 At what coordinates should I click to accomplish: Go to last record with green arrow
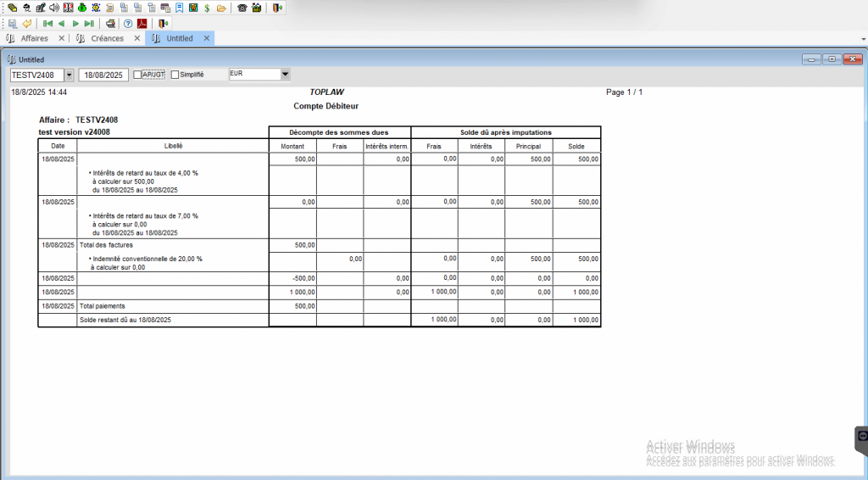click(89, 24)
